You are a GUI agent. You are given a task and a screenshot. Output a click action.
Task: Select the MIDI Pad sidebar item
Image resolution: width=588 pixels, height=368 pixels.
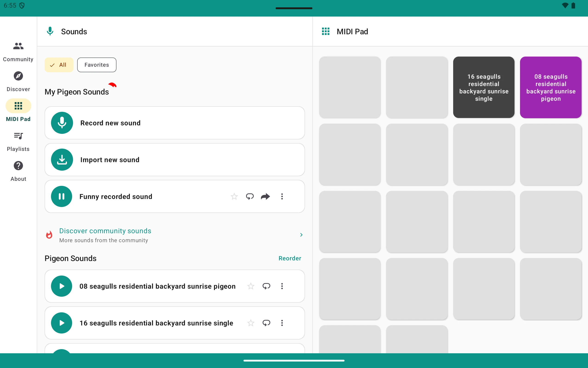(18, 110)
